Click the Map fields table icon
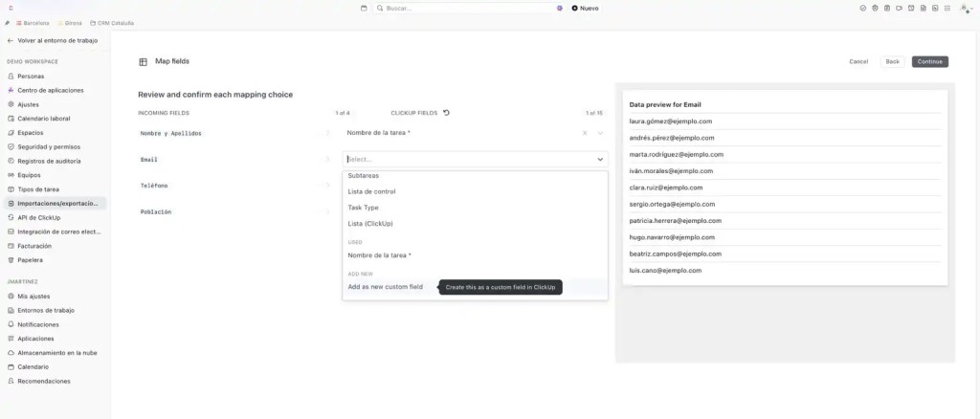This screenshot has height=419, width=980. click(144, 61)
